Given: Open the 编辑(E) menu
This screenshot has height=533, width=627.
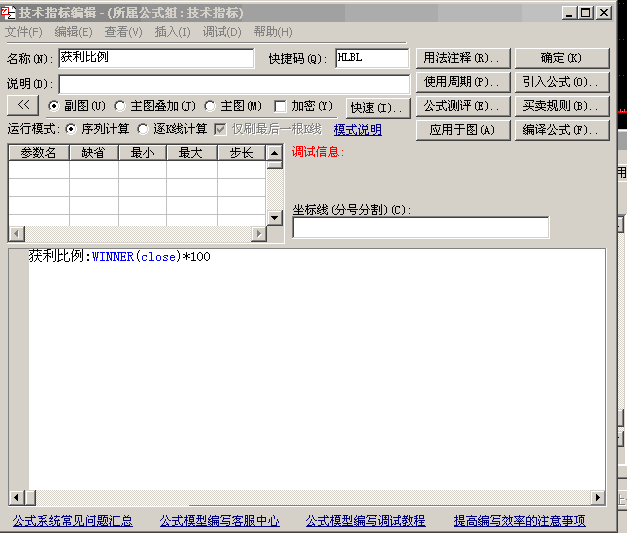Looking at the screenshot, I should pyautogui.click(x=73, y=32).
